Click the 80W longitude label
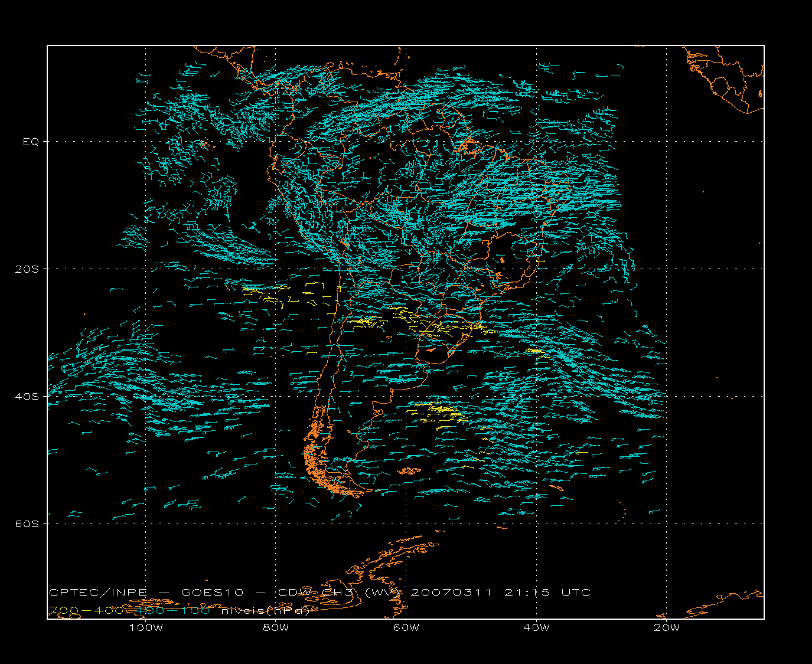This screenshot has height=664, width=812. [276, 627]
